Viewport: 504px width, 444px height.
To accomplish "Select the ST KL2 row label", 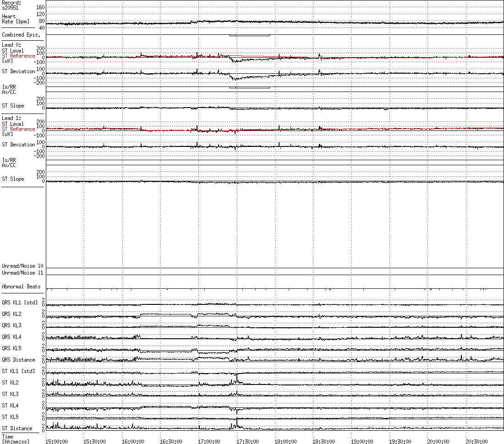I will pyautogui.click(x=10, y=383).
